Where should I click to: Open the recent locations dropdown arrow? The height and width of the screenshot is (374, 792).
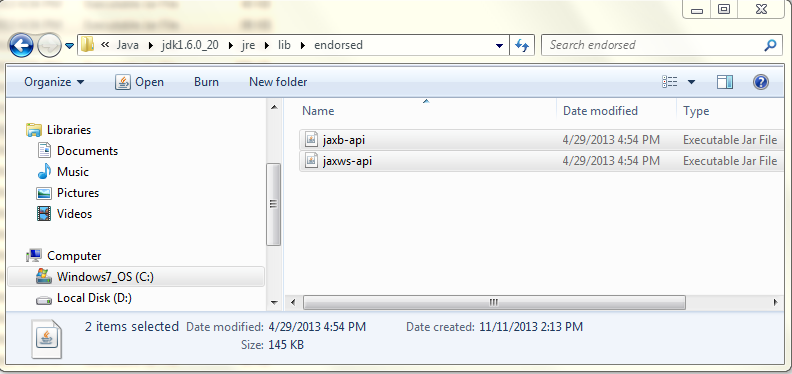69,46
